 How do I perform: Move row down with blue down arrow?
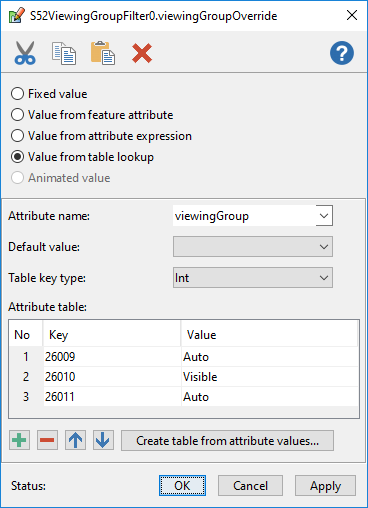pos(103,440)
